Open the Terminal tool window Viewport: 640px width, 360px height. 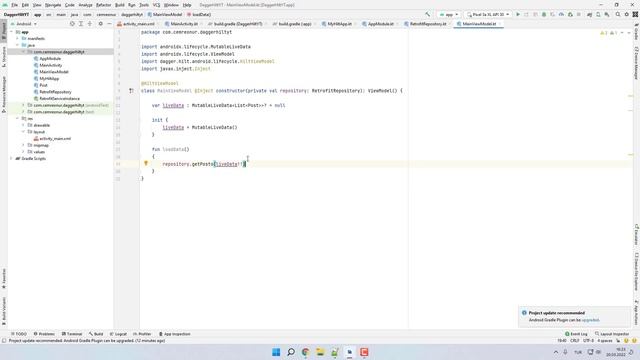click(72, 334)
